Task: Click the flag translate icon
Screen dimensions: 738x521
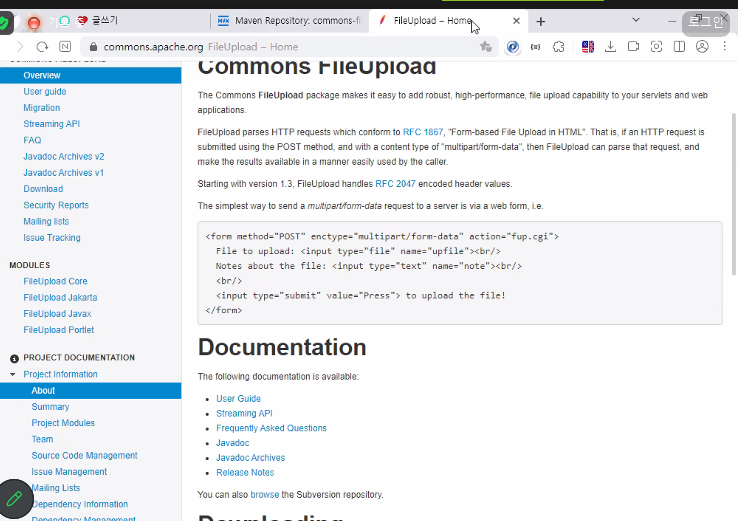Action: (x=588, y=47)
